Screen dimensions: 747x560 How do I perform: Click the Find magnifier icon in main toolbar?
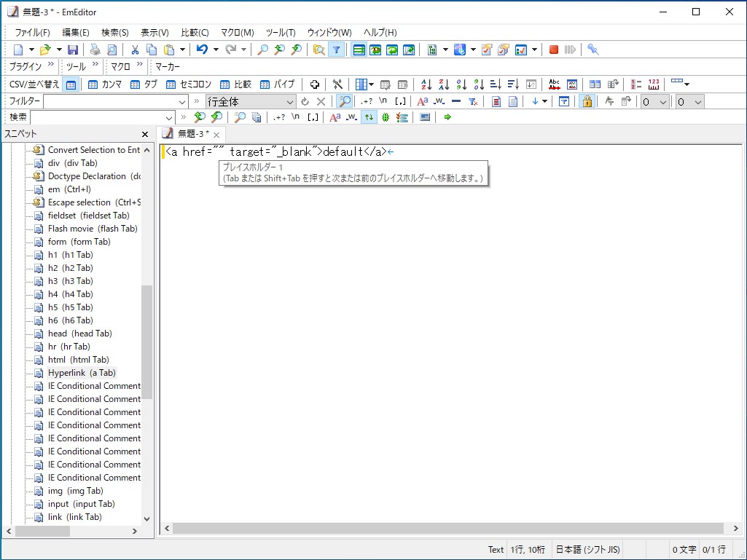tap(262, 50)
